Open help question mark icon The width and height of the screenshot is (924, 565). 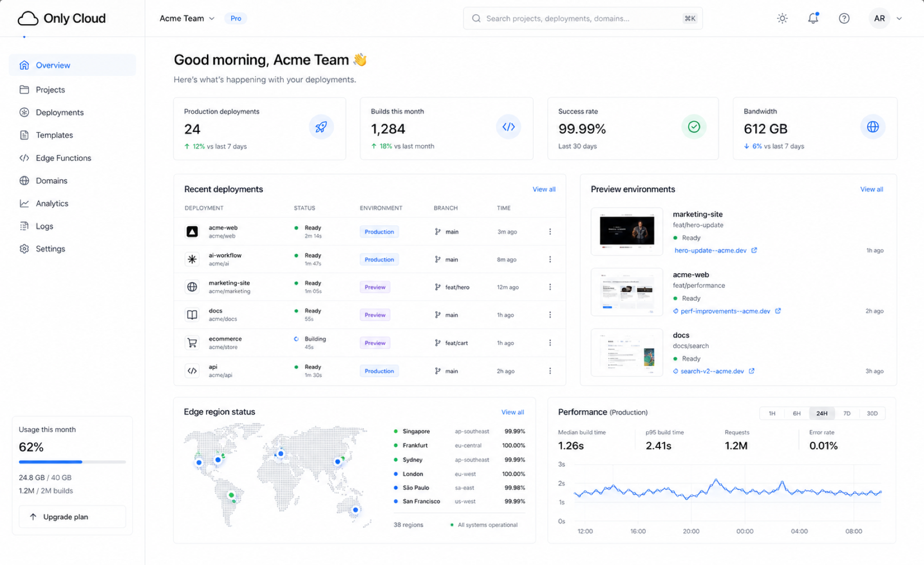point(844,18)
